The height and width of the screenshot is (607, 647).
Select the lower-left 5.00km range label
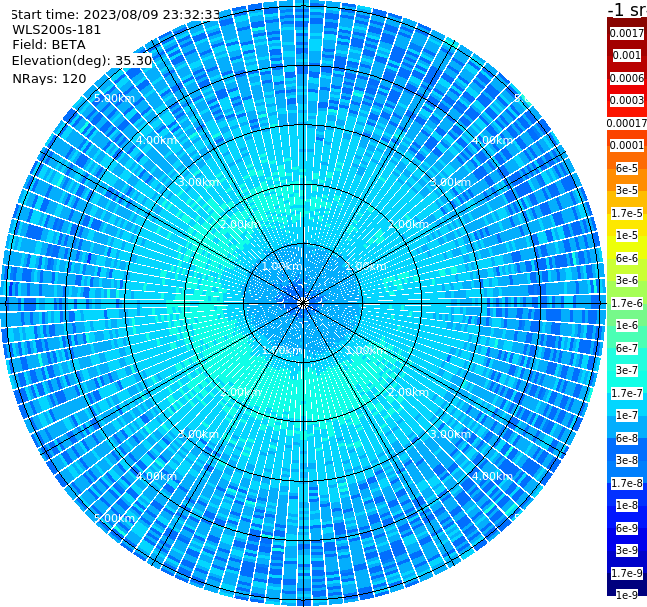(x=114, y=518)
